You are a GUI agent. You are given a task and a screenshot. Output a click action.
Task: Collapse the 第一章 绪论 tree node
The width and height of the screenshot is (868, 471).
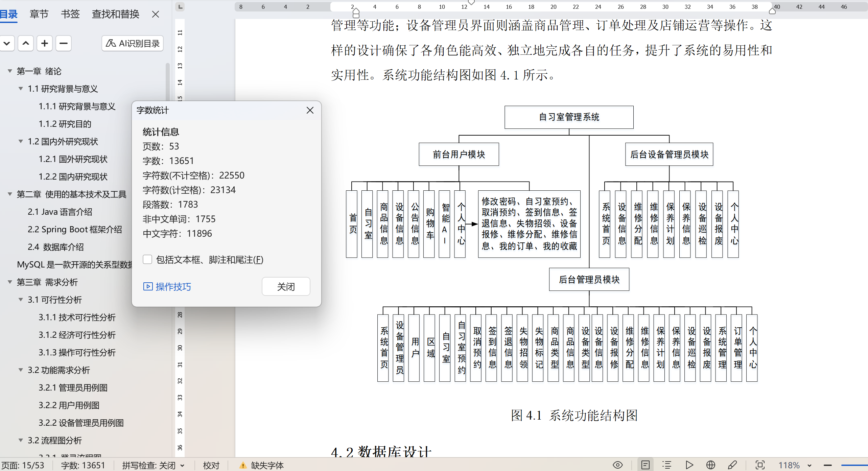pyautogui.click(x=10, y=71)
